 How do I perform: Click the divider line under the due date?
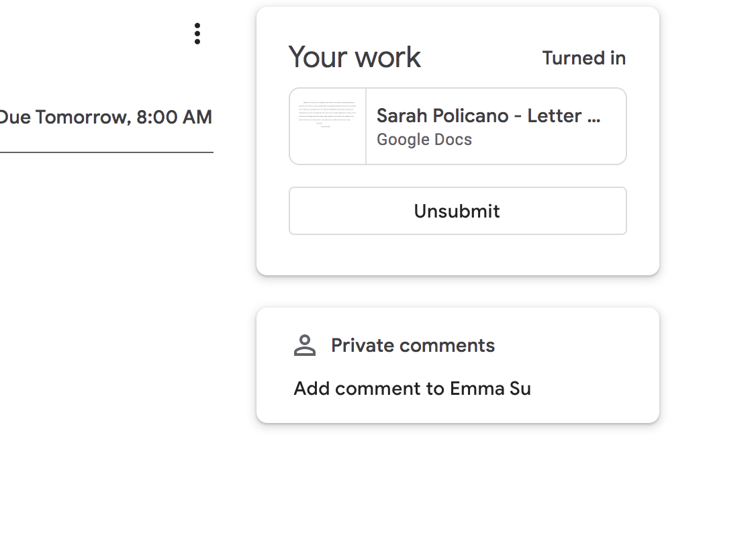pos(106,152)
